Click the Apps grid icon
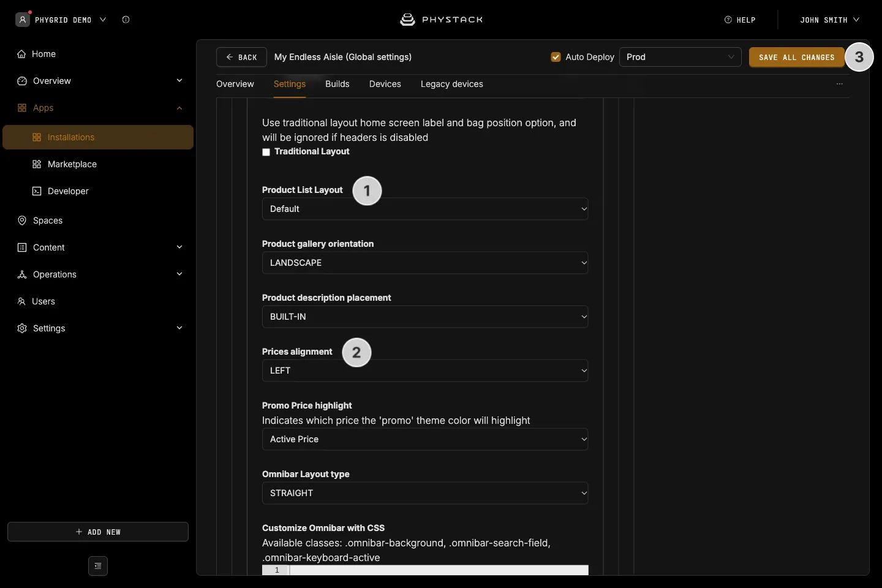Image resolution: width=882 pixels, height=588 pixels. pyautogui.click(x=22, y=108)
